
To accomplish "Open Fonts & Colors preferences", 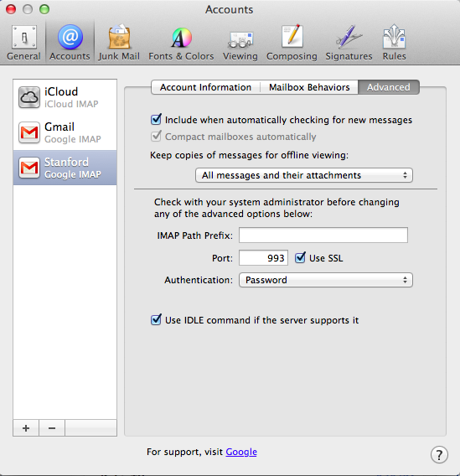I will tap(181, 43).
